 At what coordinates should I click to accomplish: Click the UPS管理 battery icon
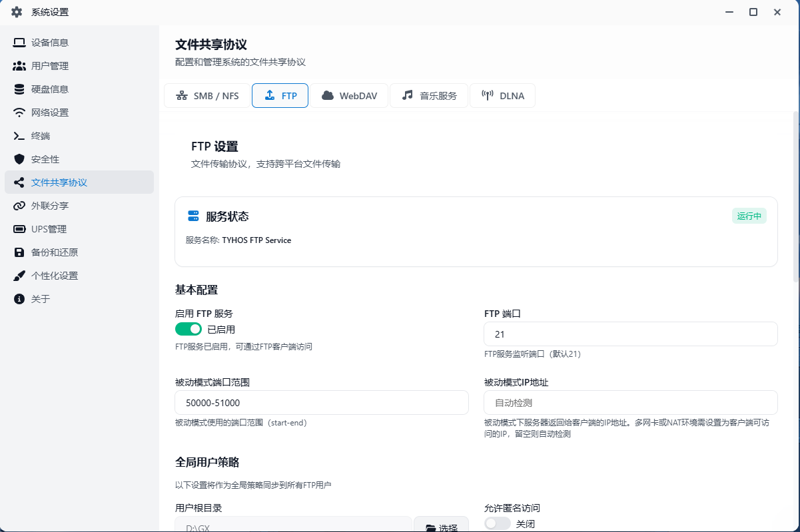[x=19, y=229]
